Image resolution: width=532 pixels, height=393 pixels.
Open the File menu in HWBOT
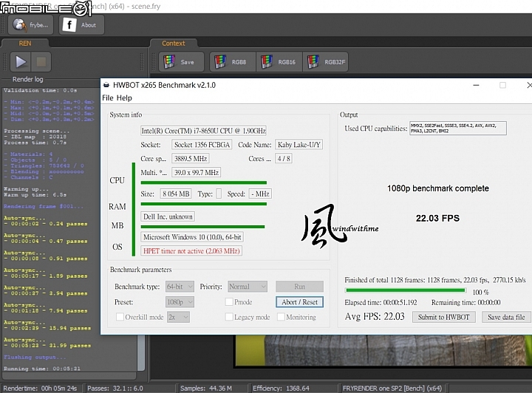click(x=108, y=98)
